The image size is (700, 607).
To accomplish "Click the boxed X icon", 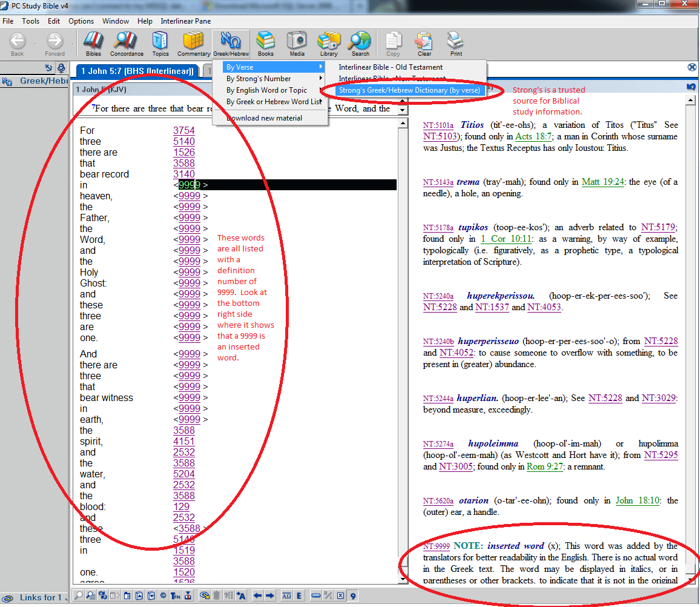I will (341, 595).
